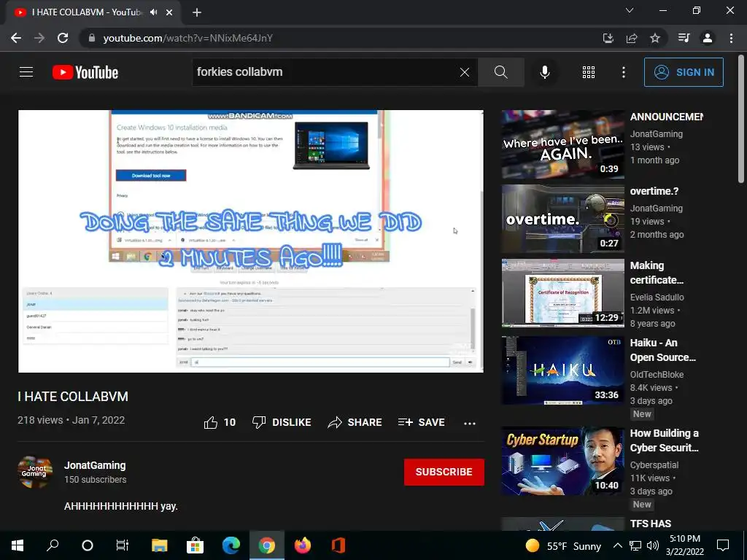Open media controls in Chrome toolbar

[x=684, y=38]
